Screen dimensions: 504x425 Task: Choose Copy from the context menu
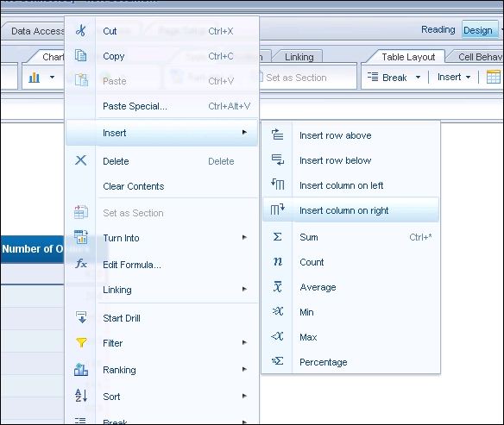point(161,56)
